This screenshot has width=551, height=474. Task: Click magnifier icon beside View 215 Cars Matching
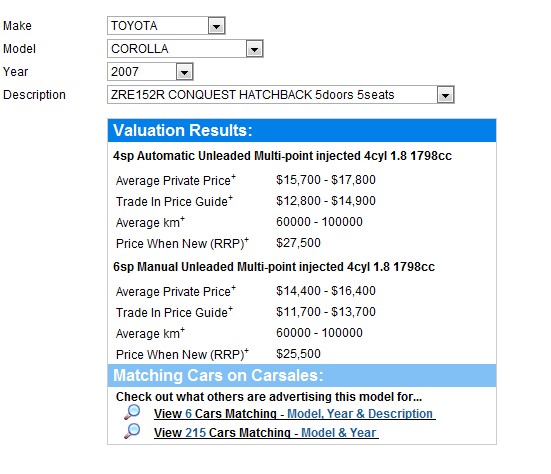click(x=132, y=431)
